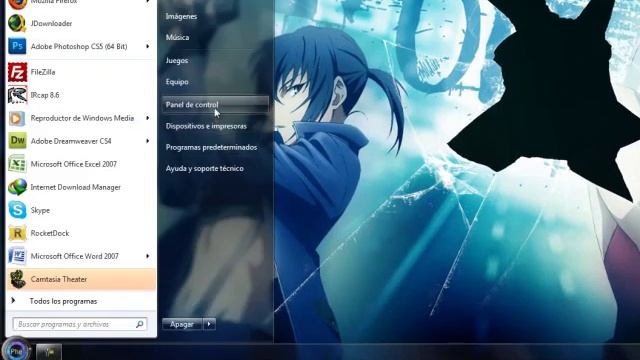Open the Dreamweaver CS4 Dw icon
Image resolution: width=640 pixels, height=360 pixels.
17,141
